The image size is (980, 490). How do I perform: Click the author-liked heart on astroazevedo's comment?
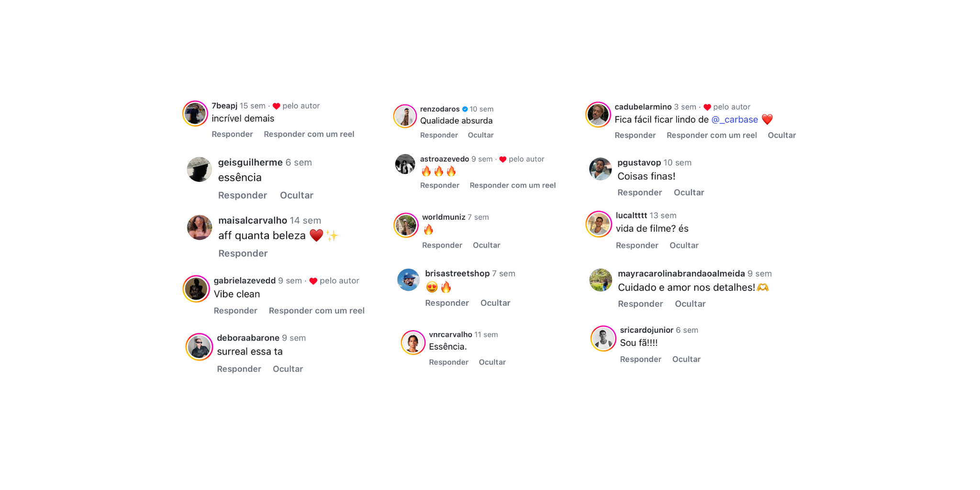point(502,159)
